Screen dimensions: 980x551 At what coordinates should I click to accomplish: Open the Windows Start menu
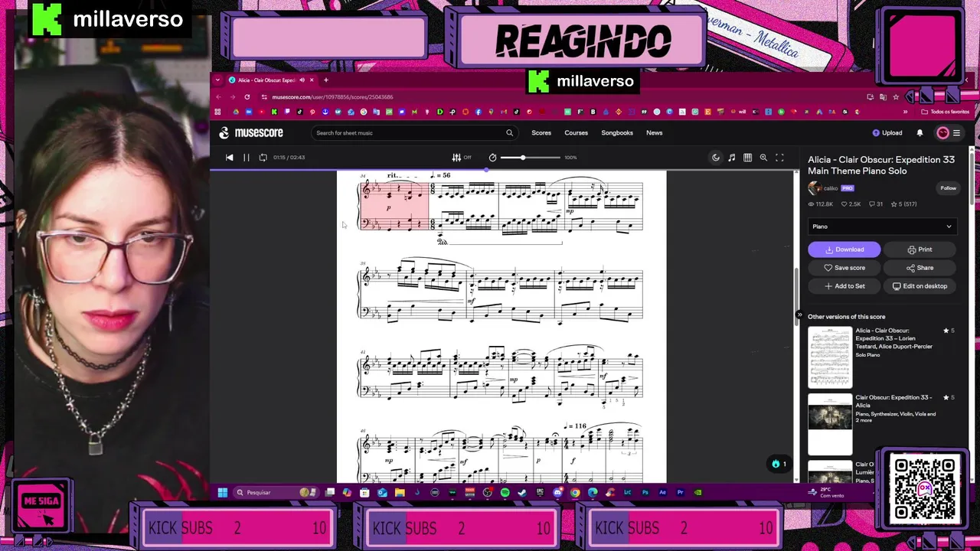[x=222, y=492]
